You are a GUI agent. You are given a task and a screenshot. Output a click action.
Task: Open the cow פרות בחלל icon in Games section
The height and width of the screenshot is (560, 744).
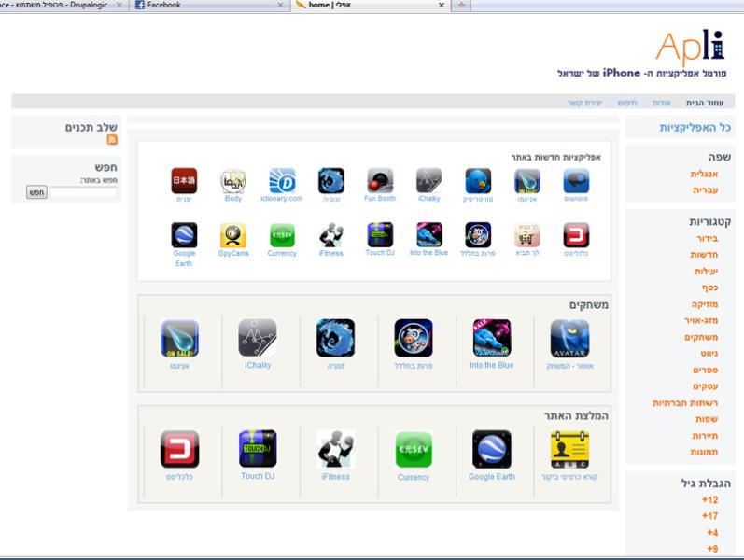tap(414, 339)
